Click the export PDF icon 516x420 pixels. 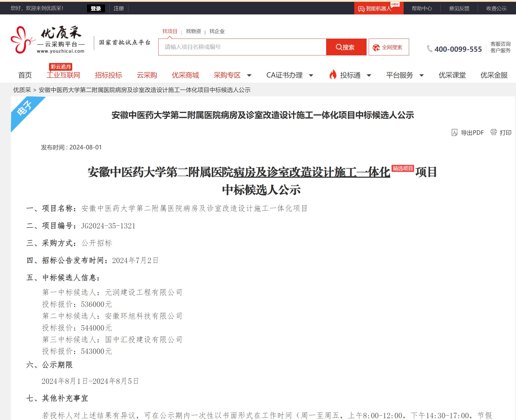(454, 133)
